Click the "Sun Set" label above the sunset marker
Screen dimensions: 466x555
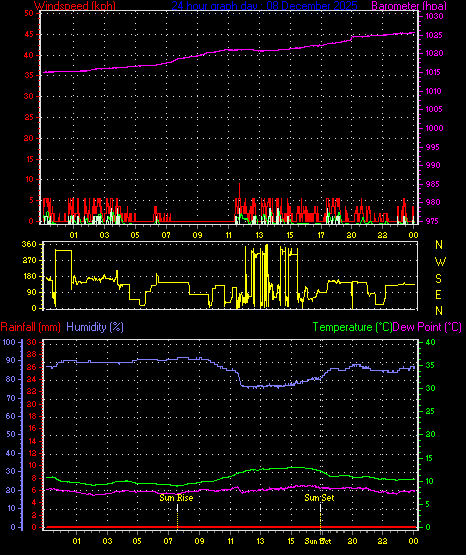[319, 498]
